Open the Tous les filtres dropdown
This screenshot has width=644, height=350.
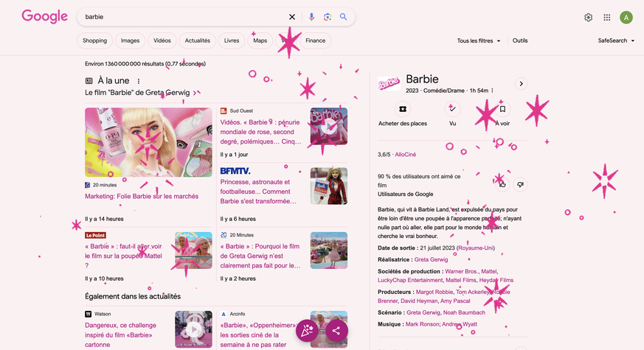[479, 41]
